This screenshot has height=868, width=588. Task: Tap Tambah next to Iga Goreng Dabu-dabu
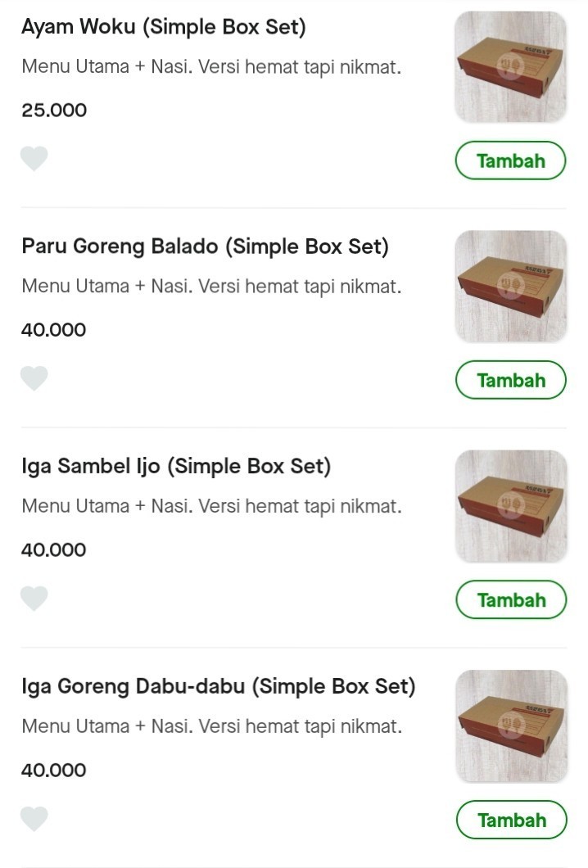click(510, 820)
